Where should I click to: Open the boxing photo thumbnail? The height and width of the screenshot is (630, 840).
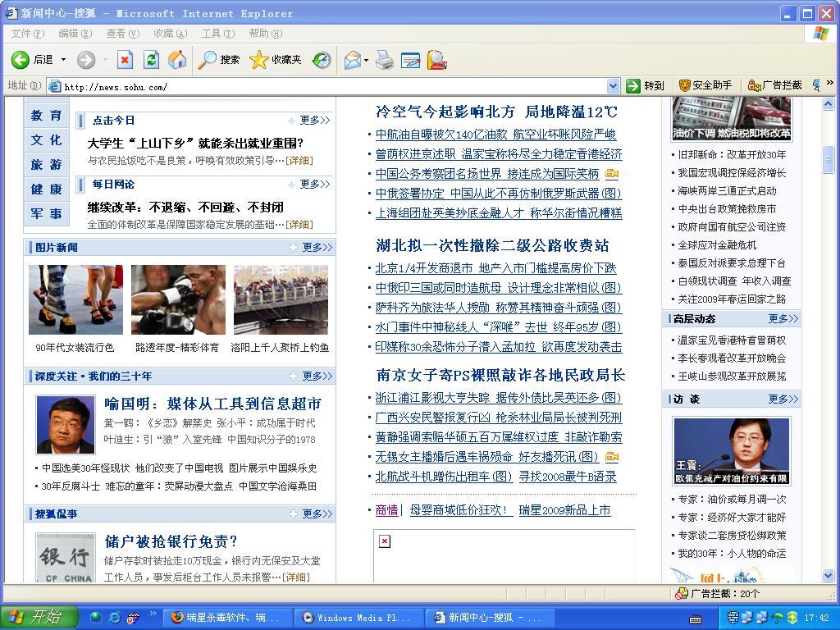click(178, 299)
